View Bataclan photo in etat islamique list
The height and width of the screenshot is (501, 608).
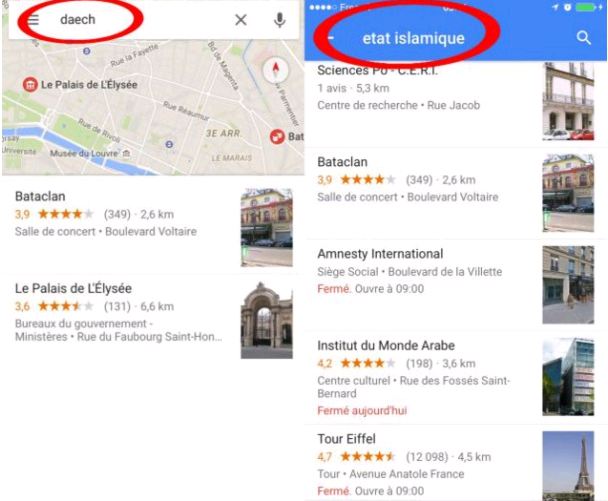point(568,193)
